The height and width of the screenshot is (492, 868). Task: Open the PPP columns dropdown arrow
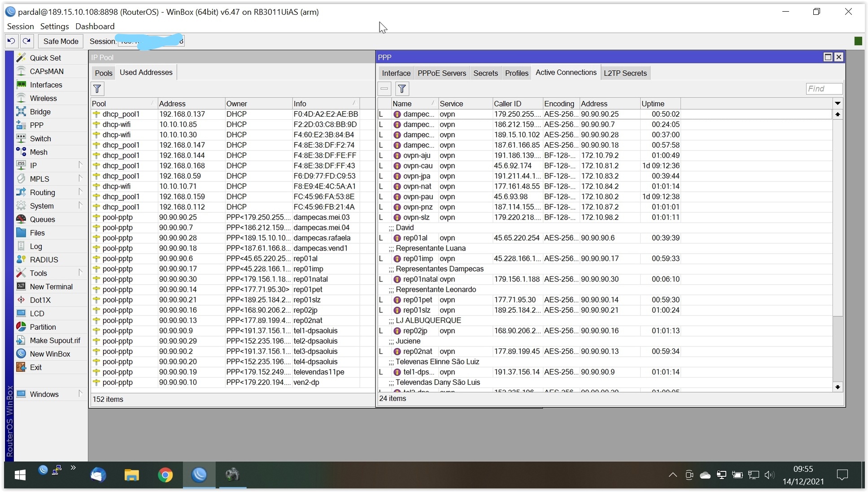[x=837, y=104]
